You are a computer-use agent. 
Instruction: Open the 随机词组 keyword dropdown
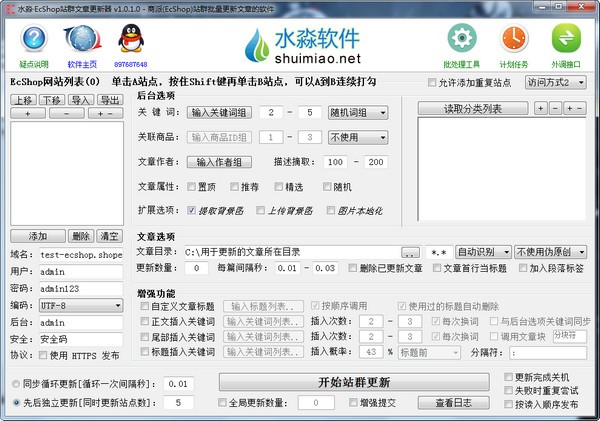coord(358,113)
